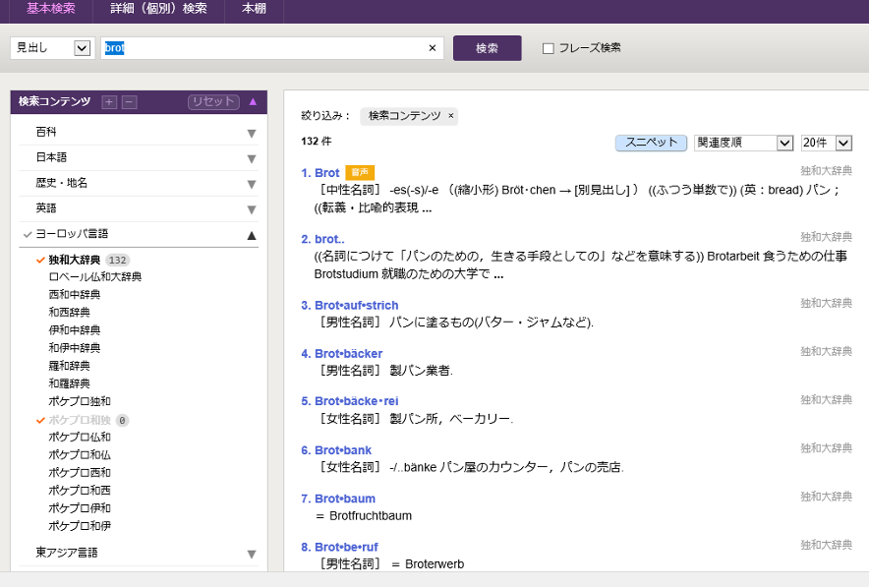869x588 pixels.
Task: Collapse the 検索コンテンツ panel with the purple triangle
Action: tap(253, 101)
